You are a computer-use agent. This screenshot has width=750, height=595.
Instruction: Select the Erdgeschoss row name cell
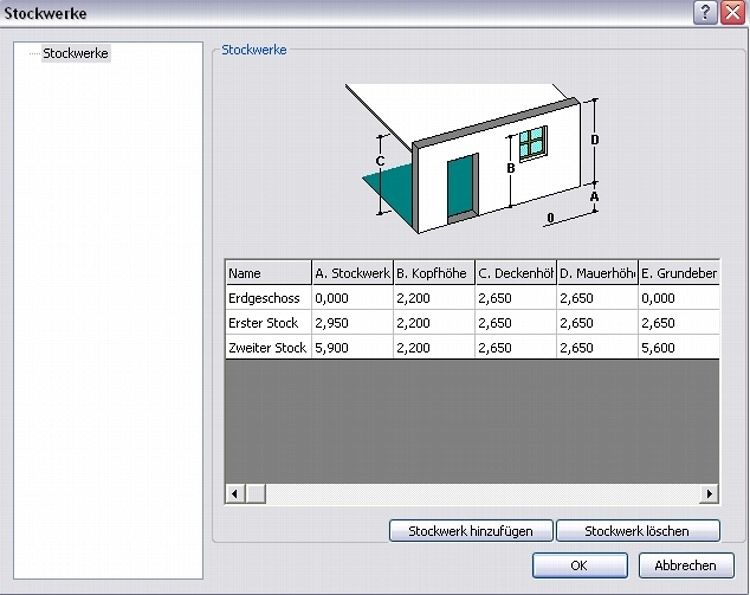tap(268, 298)
